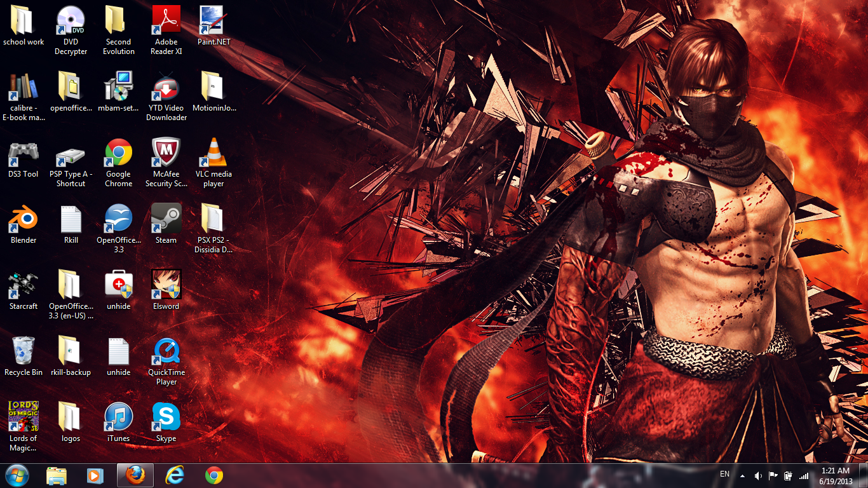Viewport: 868px width, 488px height.
Task: Select the Google Chrome desktop shortcut
Action: [118, 152]
